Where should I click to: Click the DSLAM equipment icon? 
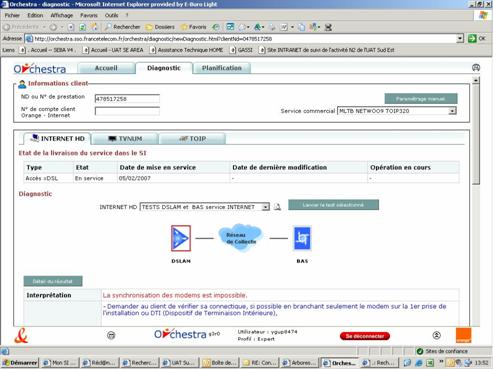coord(181,238)
